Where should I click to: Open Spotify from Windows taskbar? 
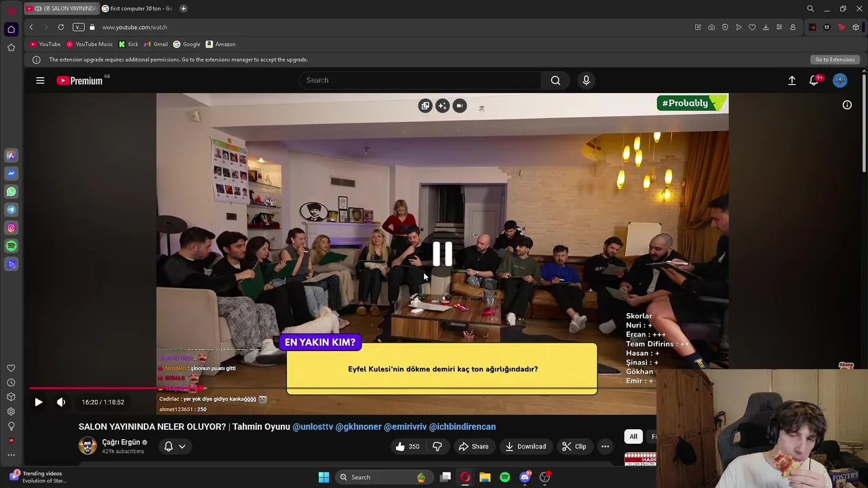pyautogui.click(x=505, y=477)
